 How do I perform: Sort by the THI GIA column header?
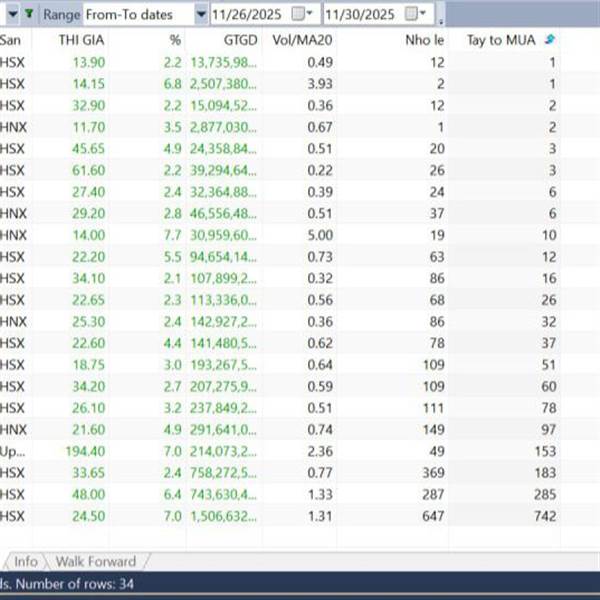tap(82, 40)
